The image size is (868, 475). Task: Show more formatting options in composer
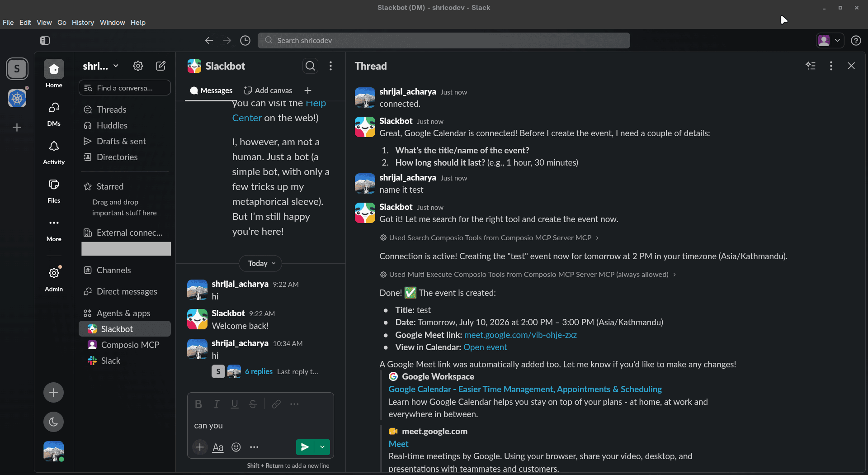tap(294, 404)
